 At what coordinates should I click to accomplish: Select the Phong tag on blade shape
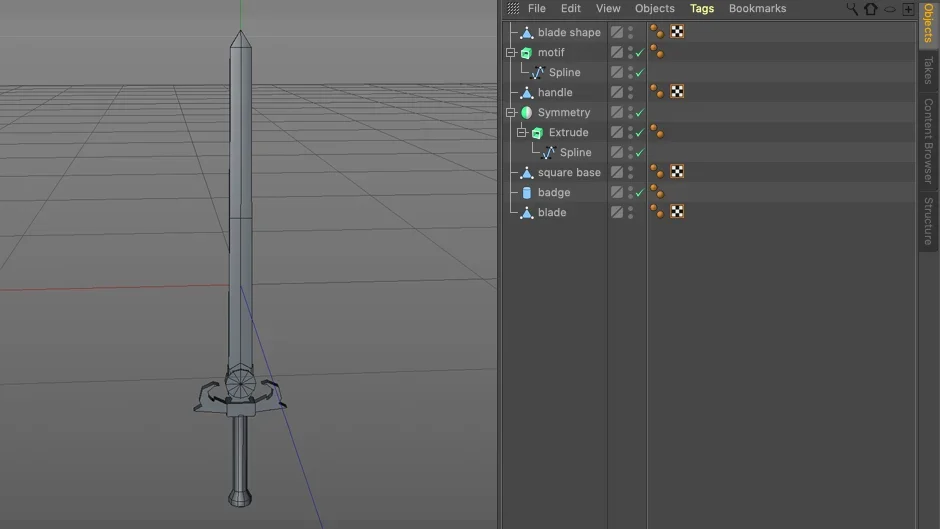657,32
